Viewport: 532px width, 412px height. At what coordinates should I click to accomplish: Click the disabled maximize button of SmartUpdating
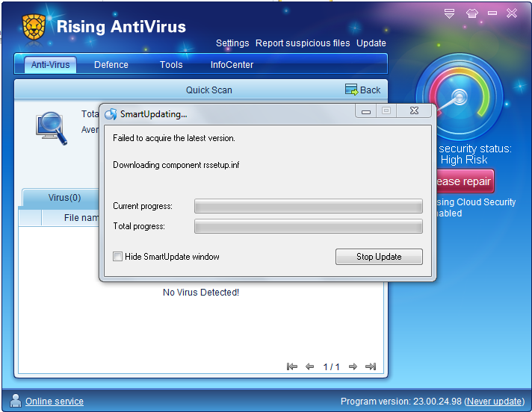(x=386, y=110)
